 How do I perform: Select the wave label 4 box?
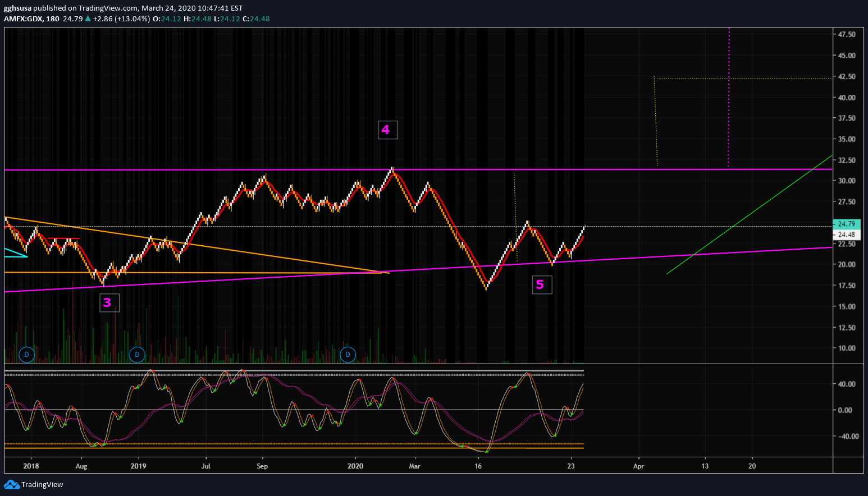388,130
